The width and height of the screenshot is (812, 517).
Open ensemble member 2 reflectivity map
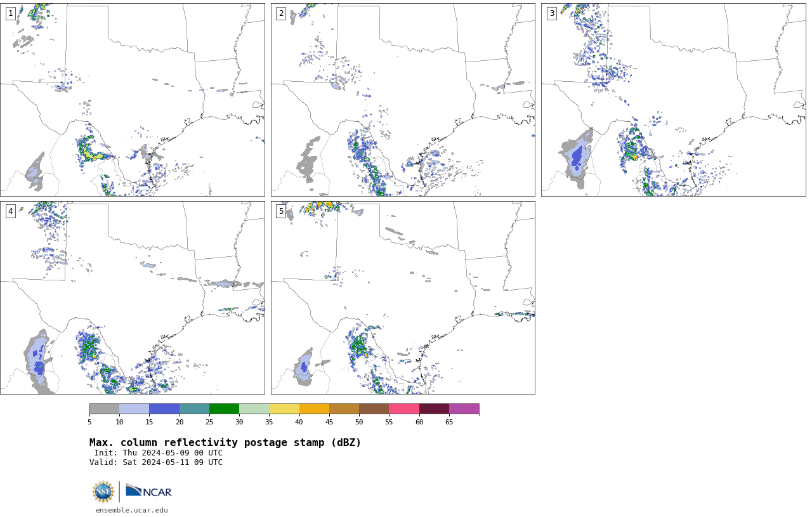(403, 100)
